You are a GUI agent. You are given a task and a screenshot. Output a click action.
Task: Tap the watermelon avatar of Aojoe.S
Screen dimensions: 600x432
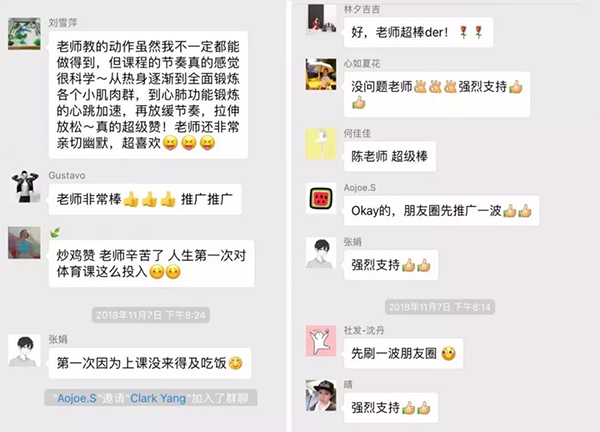[321, 198]
